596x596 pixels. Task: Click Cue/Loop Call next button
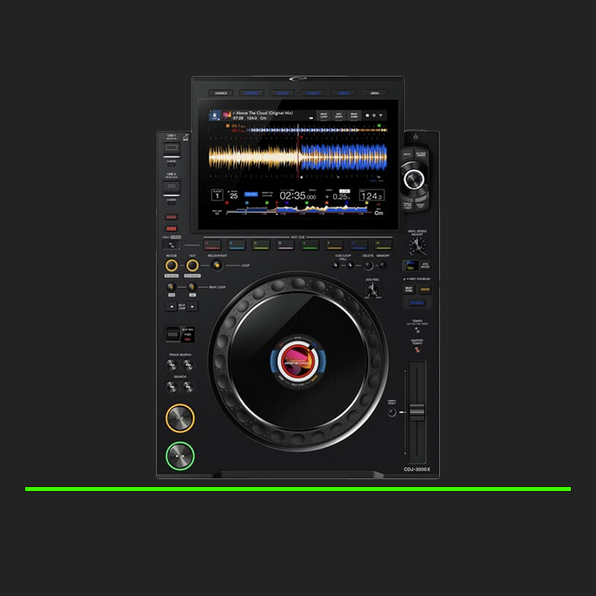(x=350, y=265)
